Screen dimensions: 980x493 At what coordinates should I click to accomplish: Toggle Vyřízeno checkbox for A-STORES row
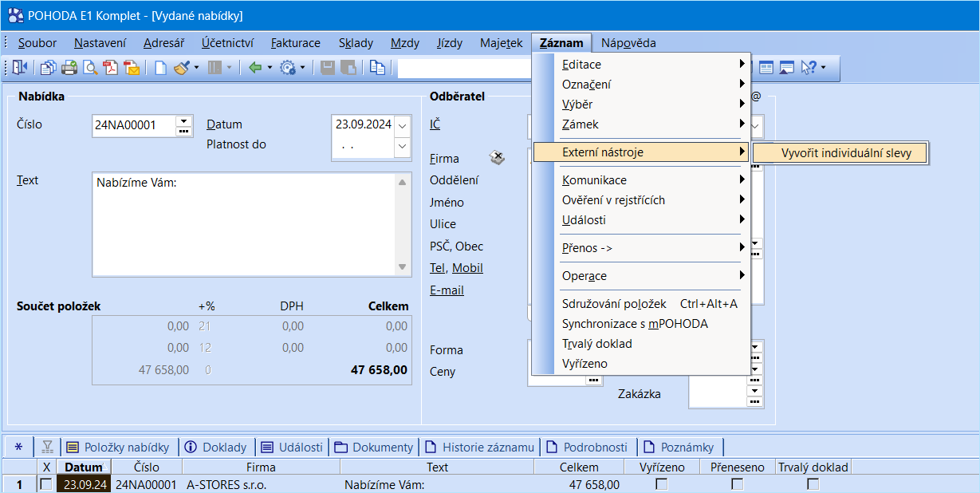point(661,484)
